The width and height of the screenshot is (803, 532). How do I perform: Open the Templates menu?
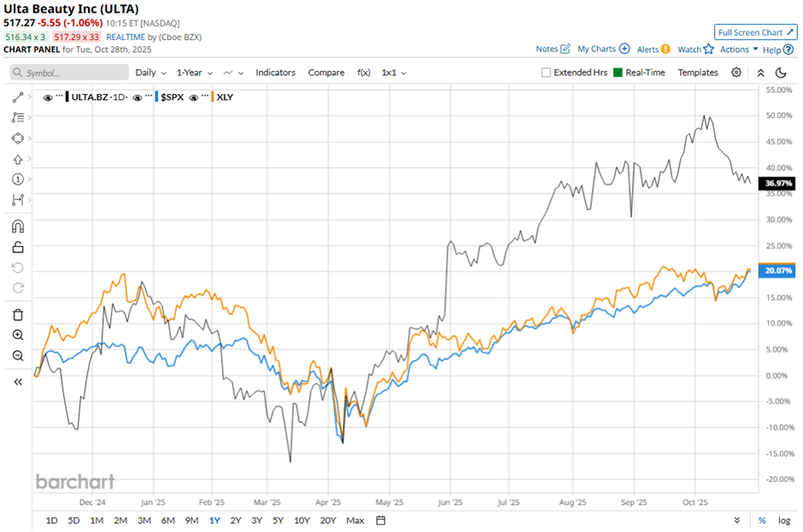click(x=698, y=73)
